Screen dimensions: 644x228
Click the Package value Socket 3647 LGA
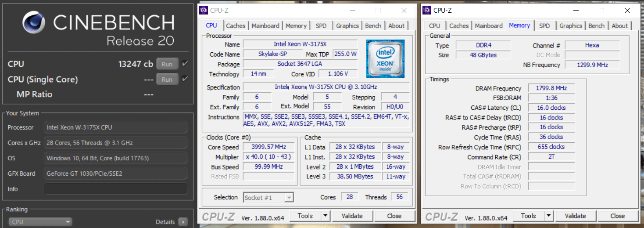301,64
